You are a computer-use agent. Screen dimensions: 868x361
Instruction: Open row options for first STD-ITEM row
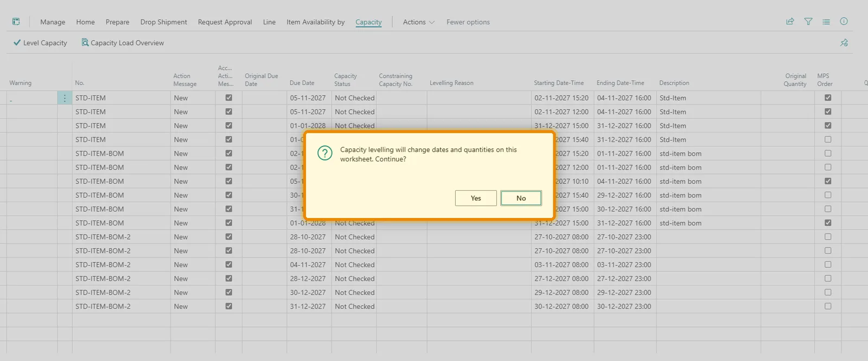pyautogui.click(x=65, y=98)
